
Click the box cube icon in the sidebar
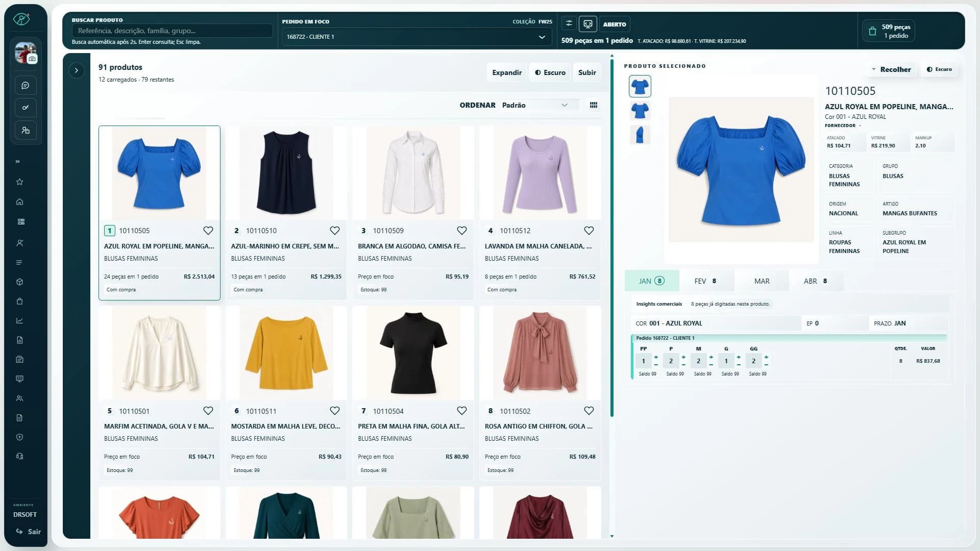coord(20,282)
